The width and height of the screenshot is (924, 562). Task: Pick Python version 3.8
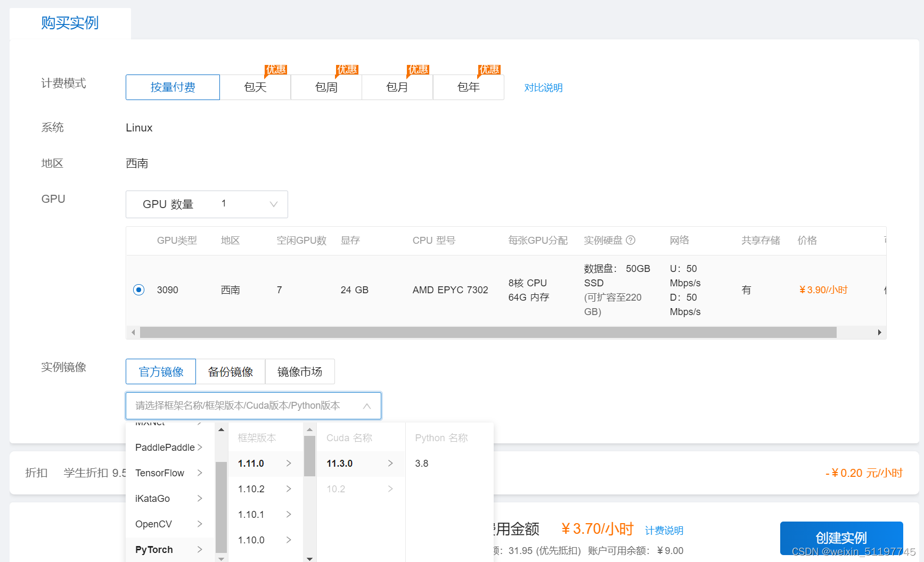449,464
